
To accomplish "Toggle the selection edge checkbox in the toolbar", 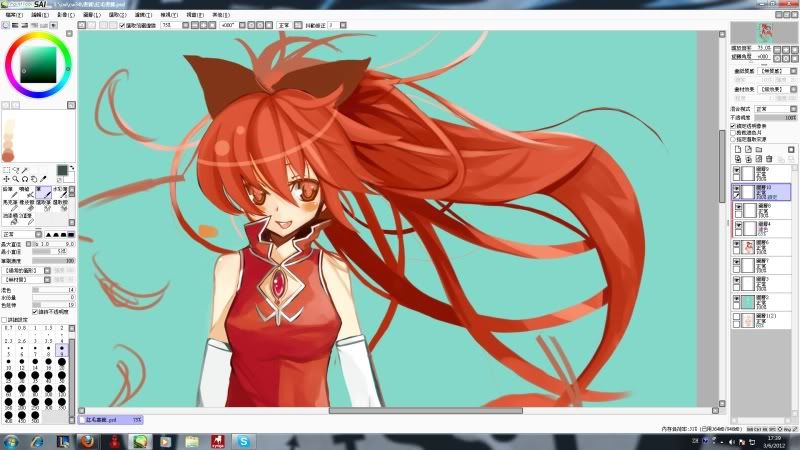I will tap(123, 26).
